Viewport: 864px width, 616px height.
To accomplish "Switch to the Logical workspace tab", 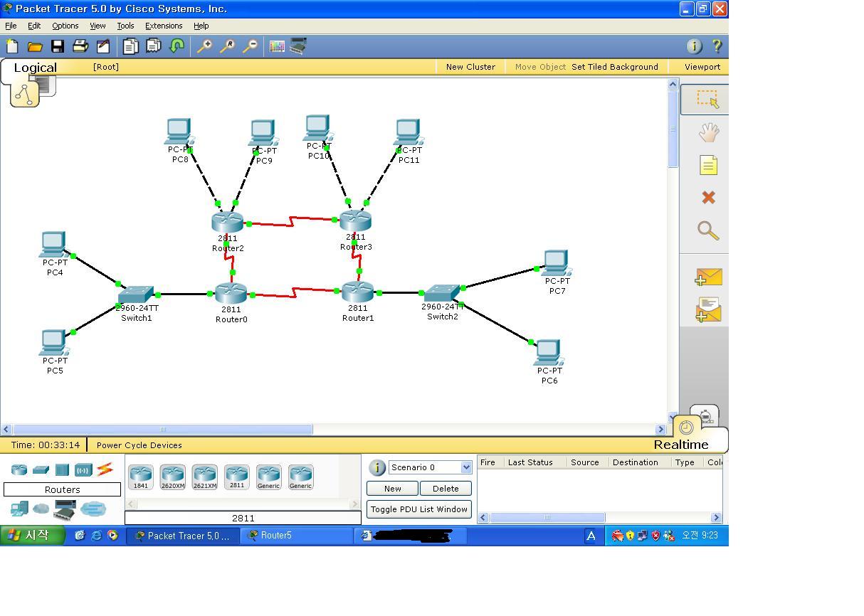I will (x=35, y=68).
